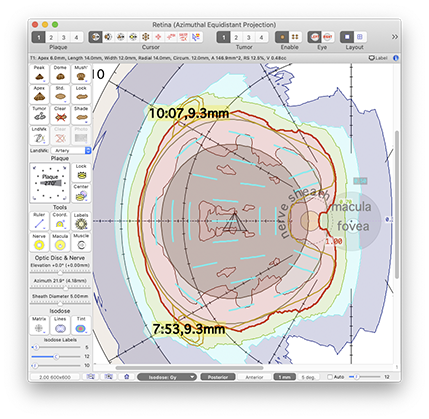
Task: Select the Std. tumor base shape
Action: click(60, 95)
